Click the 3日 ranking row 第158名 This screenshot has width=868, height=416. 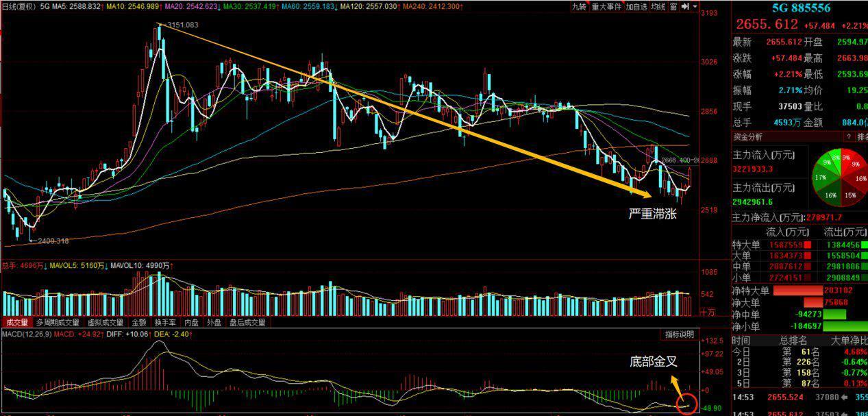(x=799, y=373)
